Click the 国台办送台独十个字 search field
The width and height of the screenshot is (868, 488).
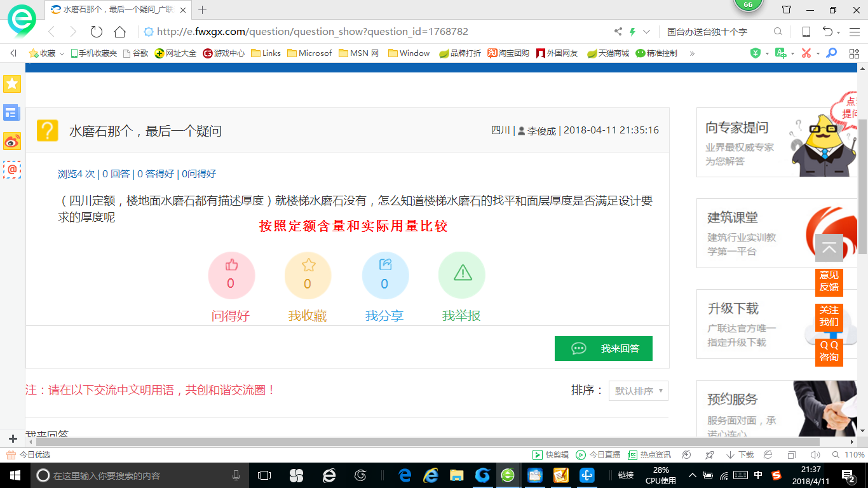[715, 32]
